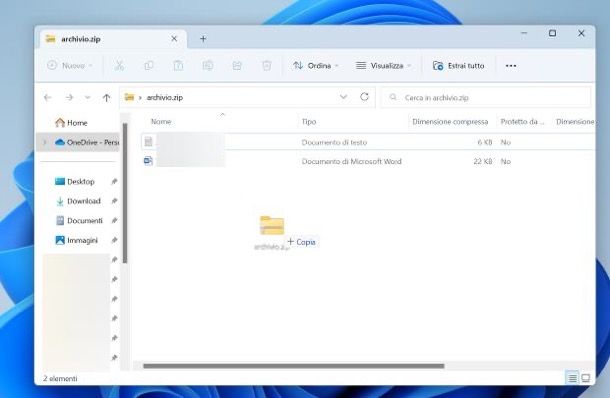
Task: Open Documenti in quick access
Action: pos(79,221)
